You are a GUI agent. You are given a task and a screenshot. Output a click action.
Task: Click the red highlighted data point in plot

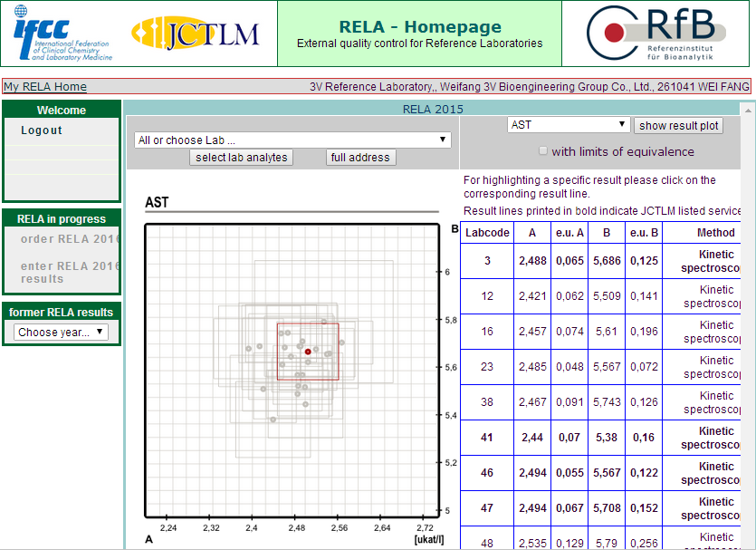click(x=308, y=352)
